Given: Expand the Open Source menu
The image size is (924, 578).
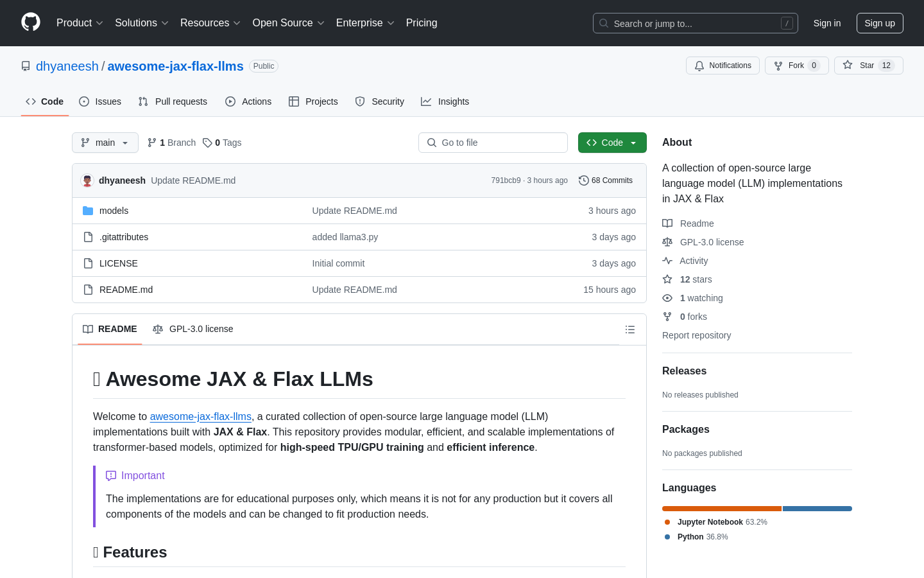Looking at the screenshot, I should [289, 22].
